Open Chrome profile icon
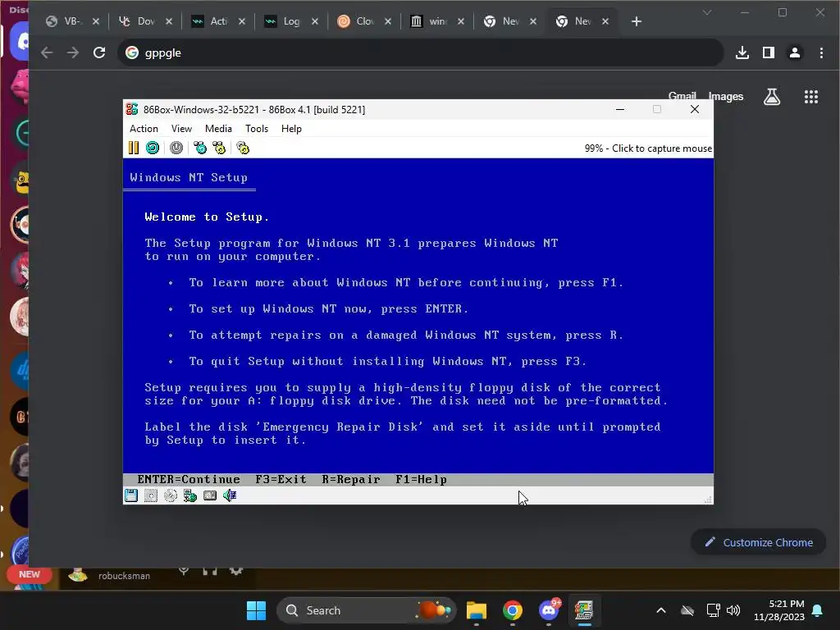The height and width of the screenshot is (630, 840). pos(794,52)
